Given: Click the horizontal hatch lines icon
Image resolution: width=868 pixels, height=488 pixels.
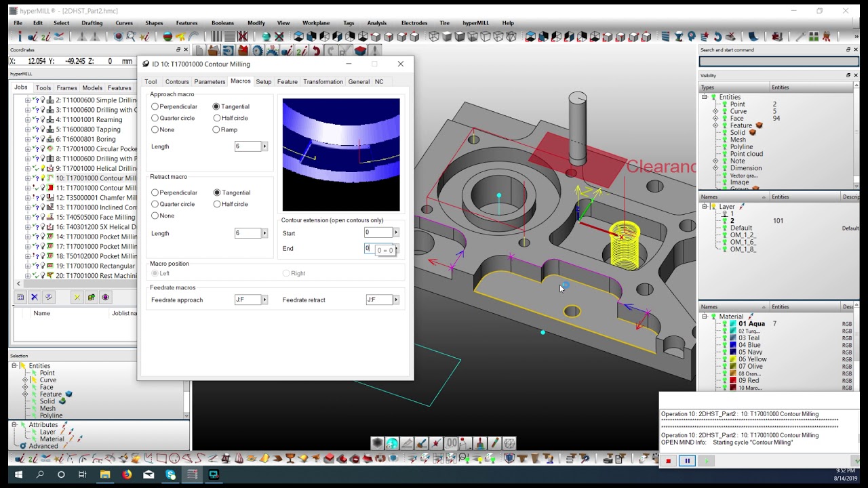Looking at the screenshot, I should 229,37.
